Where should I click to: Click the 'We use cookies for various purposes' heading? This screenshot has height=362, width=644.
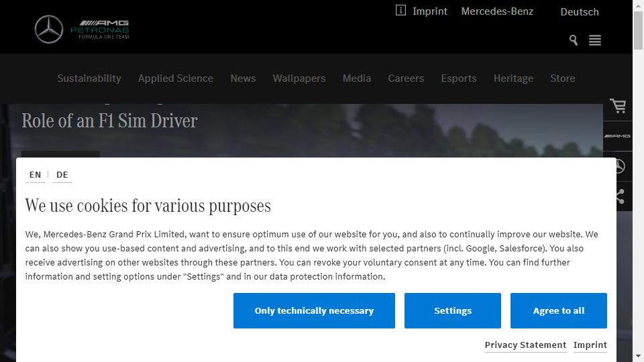point(148,206)
